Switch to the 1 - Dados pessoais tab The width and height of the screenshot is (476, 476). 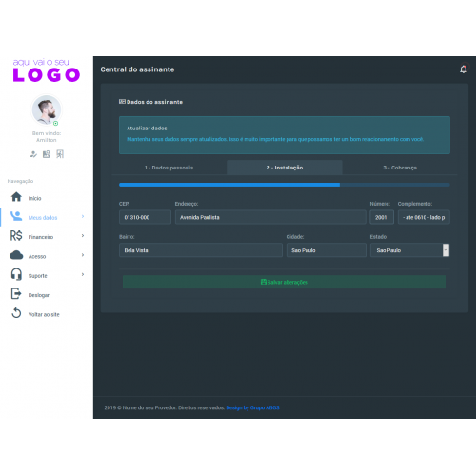(x=169, y=168)
